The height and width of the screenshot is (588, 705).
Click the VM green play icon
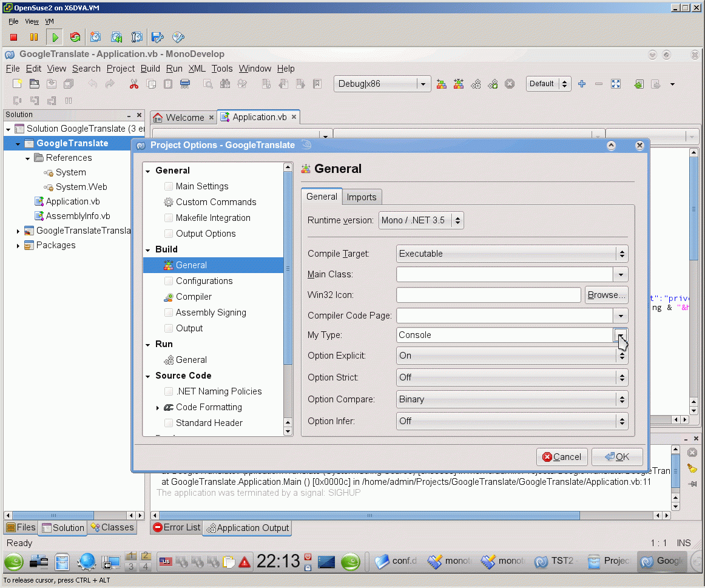(55, 37)
